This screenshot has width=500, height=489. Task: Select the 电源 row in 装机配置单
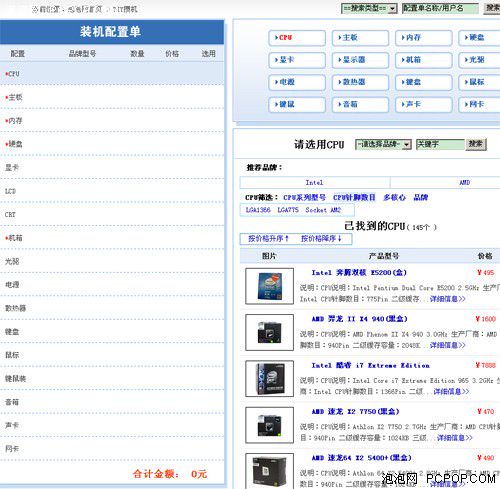pyautogui.click(x=112, y=285)
